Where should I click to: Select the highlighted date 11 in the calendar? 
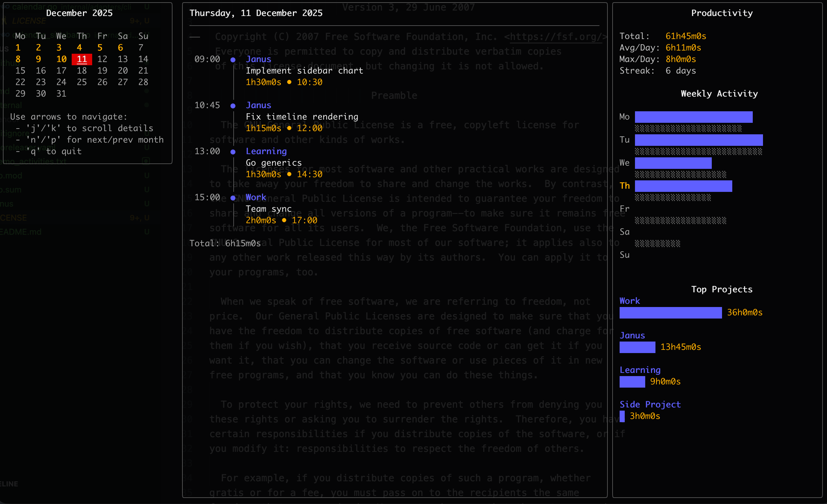(82, 59)
